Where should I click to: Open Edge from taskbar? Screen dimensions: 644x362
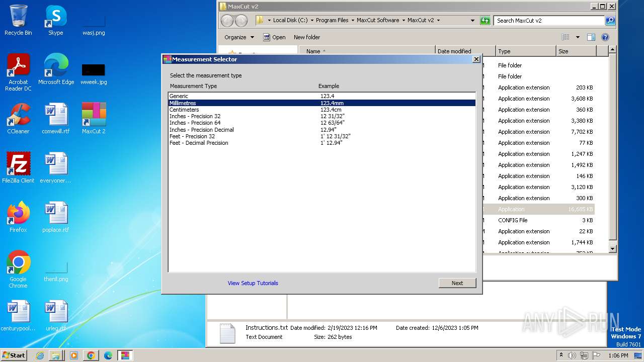[108, 355]
